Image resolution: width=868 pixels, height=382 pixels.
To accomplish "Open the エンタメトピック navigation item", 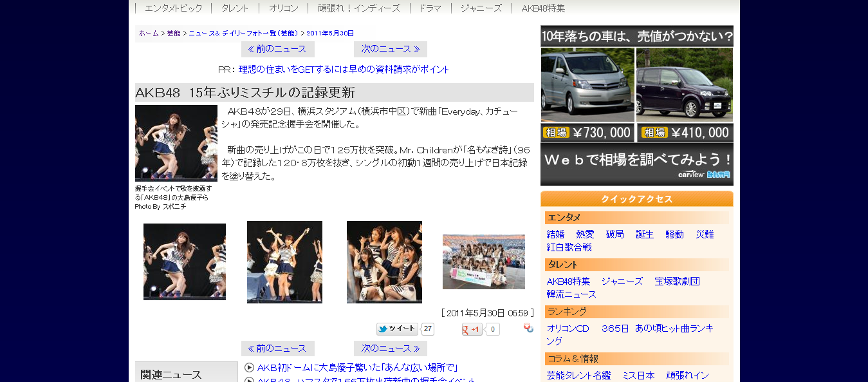I will (x=173, y=8).
